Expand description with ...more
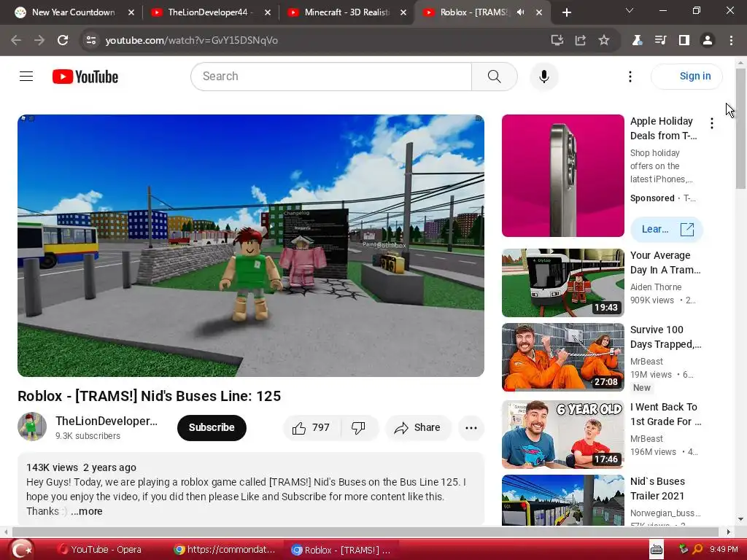The image size is (747, 560). pos(86,511)
